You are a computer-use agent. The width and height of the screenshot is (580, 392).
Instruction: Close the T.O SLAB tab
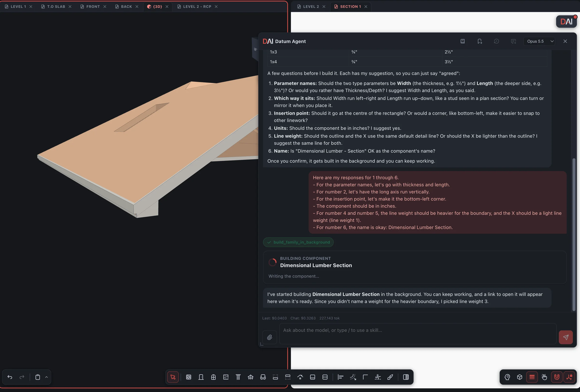70,7
